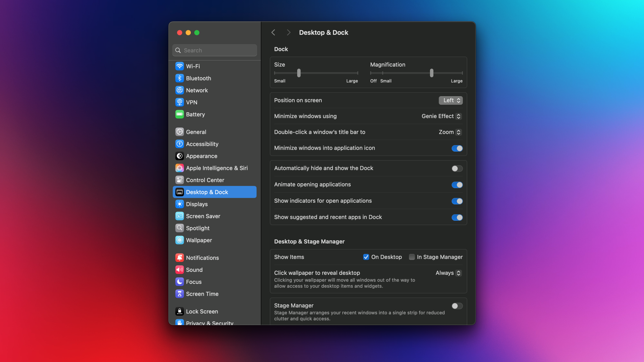Toggle Minimize windows into application icon

[x=457, y=148]
